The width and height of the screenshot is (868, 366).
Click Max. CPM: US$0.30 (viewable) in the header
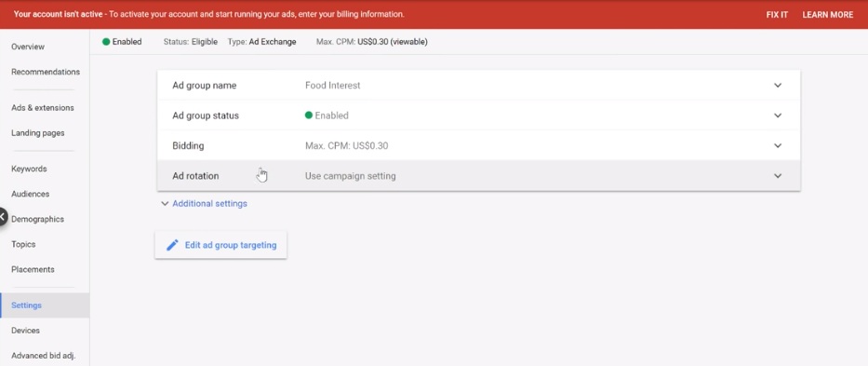[x=372, y=42]
